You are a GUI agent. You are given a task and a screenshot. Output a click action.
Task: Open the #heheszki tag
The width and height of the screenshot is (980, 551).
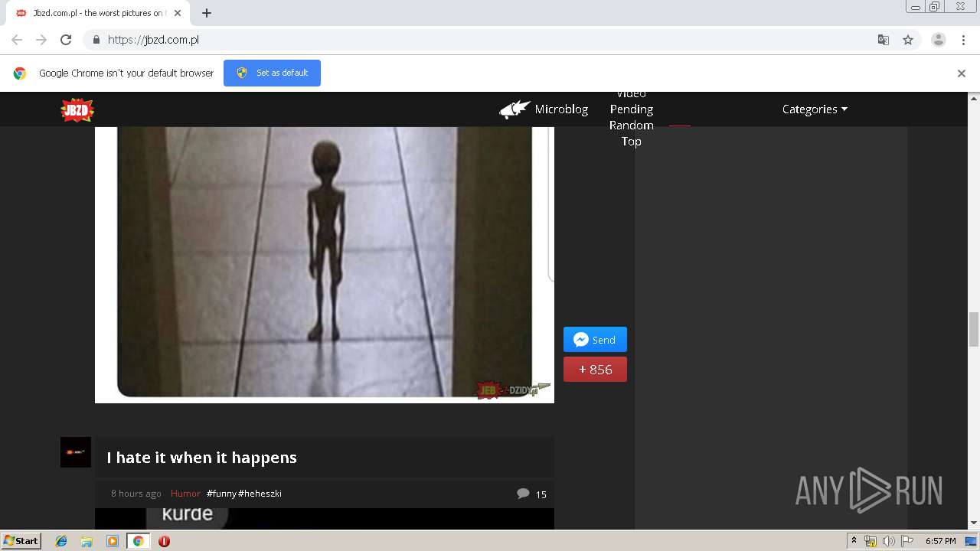[x=260, y=494]
